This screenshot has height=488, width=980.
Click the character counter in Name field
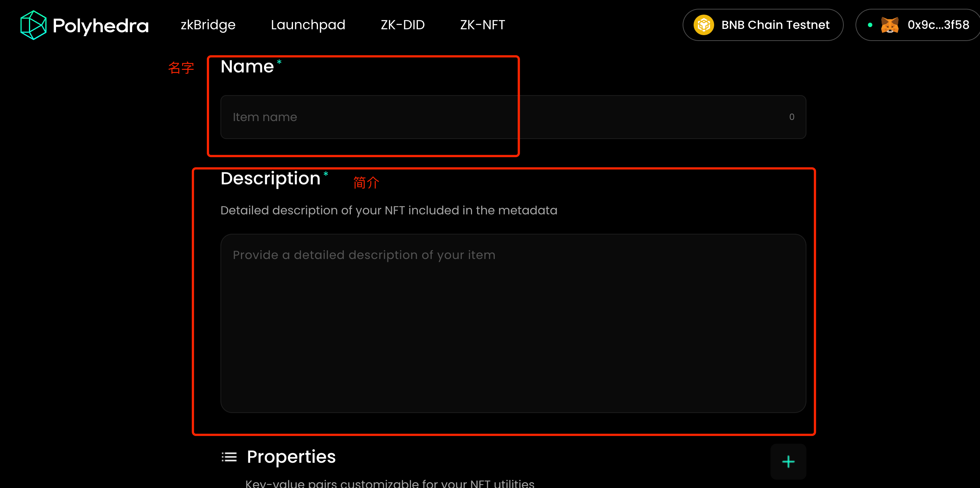pos(791,117)
